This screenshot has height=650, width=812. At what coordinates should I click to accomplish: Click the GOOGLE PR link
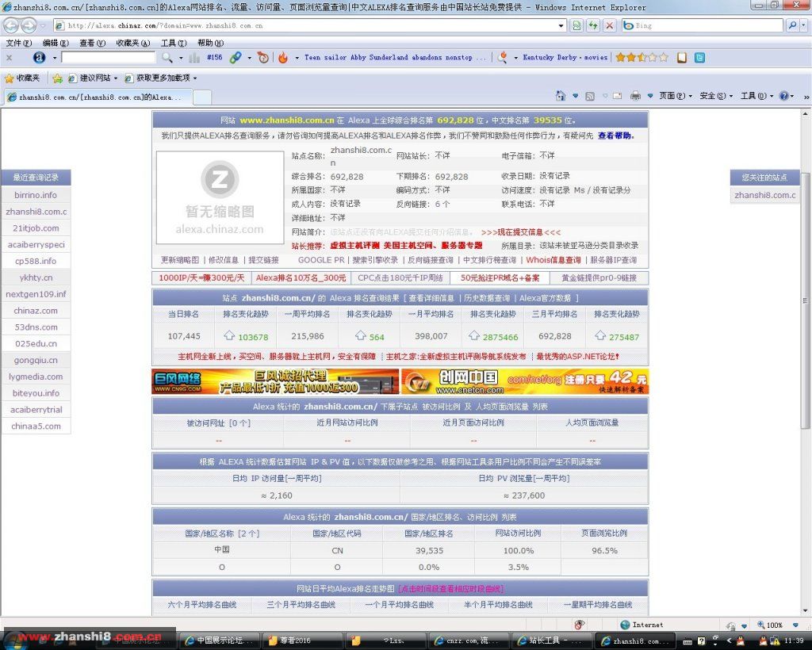(x=321, y=260)
